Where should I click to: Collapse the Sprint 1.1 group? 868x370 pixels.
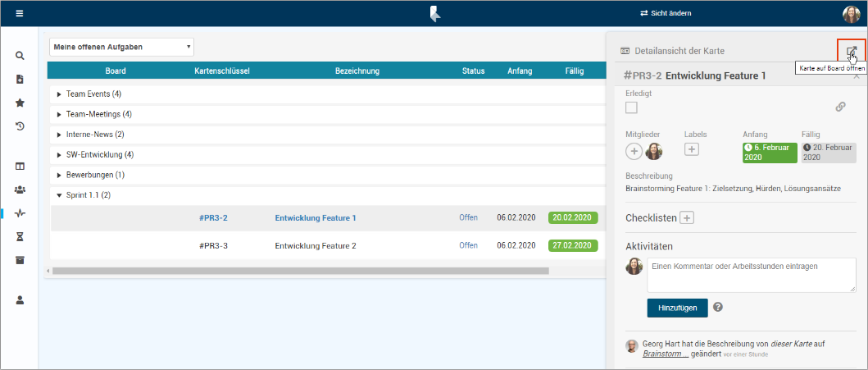59,195
